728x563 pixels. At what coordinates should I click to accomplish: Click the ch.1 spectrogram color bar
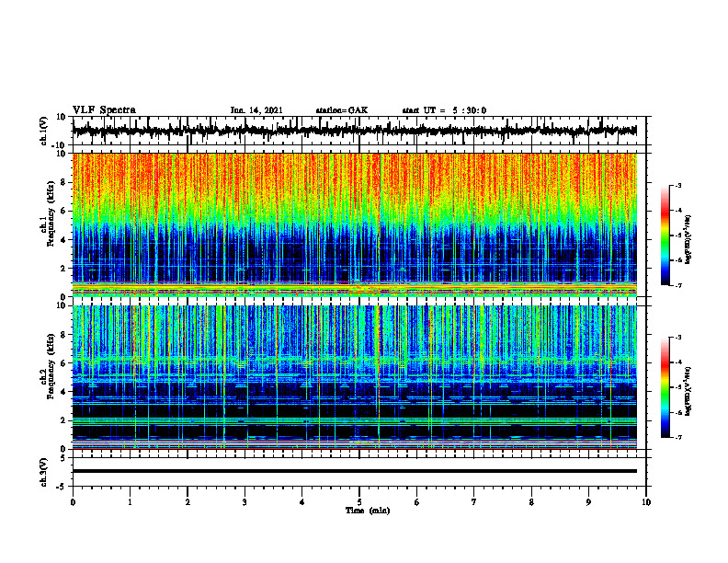665,236
